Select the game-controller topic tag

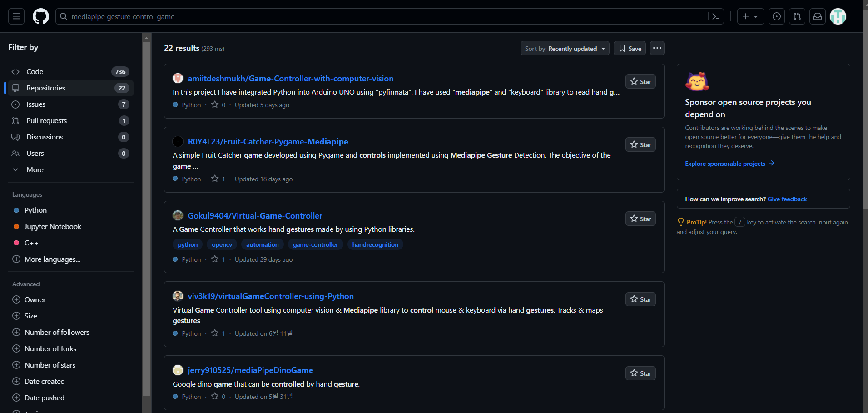click(316, 244)
